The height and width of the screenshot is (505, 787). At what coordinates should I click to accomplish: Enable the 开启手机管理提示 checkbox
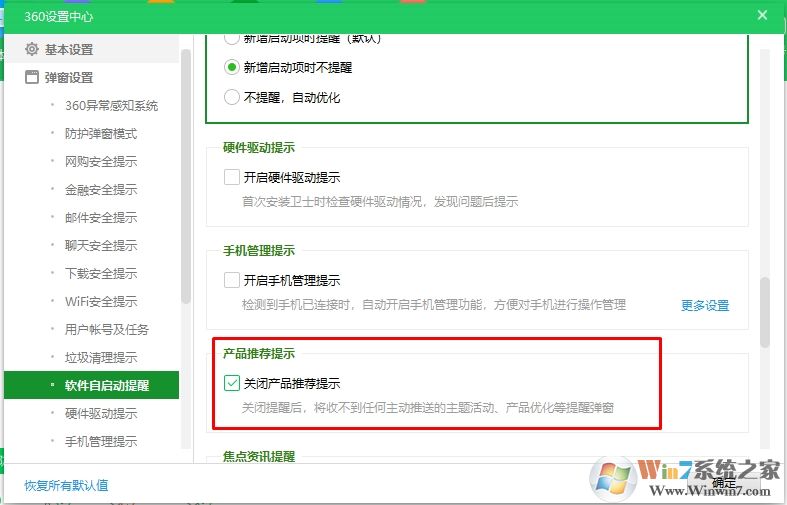[x=232, y=281]
